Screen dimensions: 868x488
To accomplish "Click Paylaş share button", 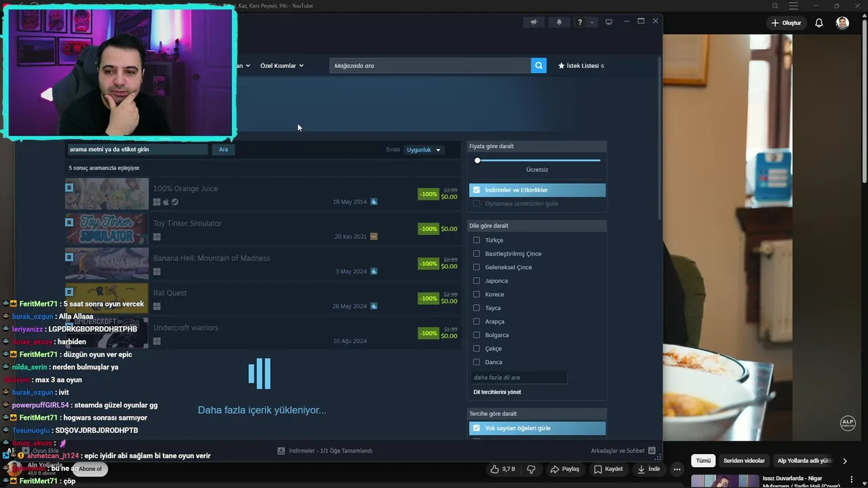I will (x=565, y=469).
